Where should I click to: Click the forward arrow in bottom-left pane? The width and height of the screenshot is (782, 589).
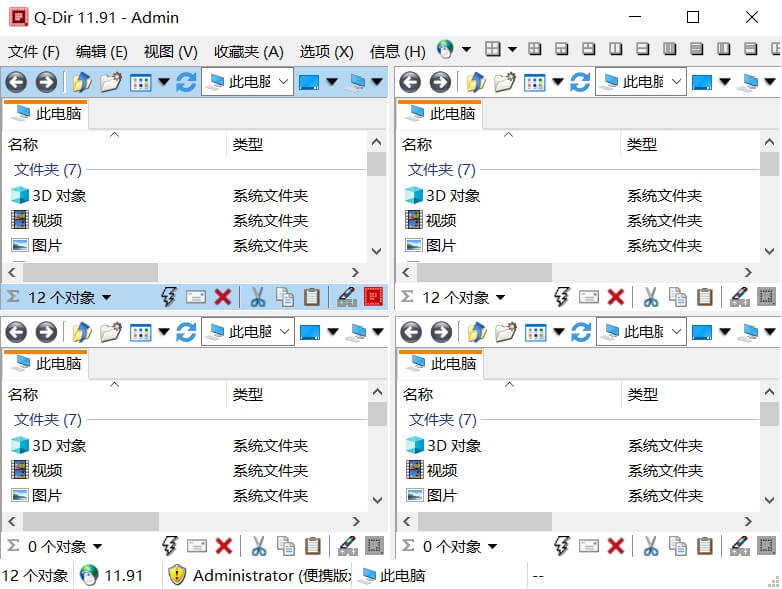pos(46,332)
